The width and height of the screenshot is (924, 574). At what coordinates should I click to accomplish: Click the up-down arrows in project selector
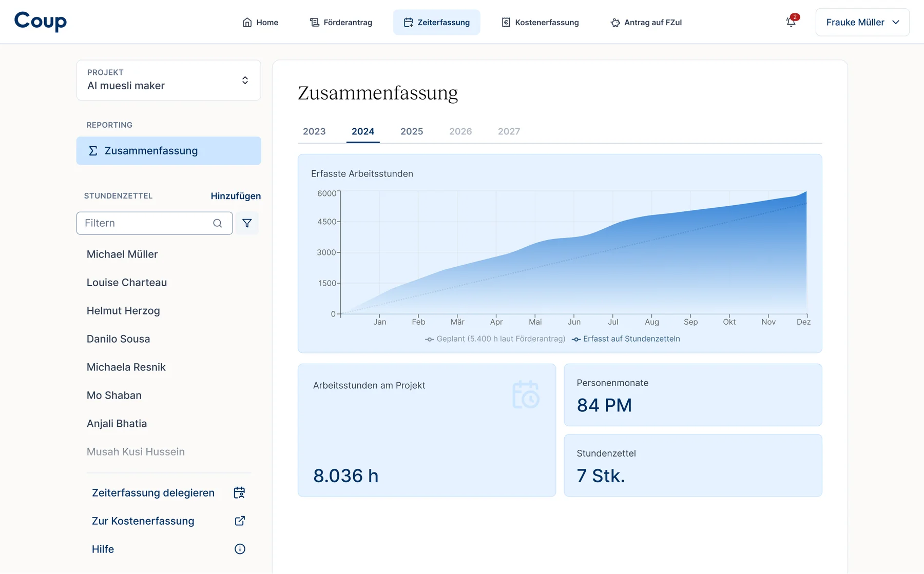(x=245, y=80)
